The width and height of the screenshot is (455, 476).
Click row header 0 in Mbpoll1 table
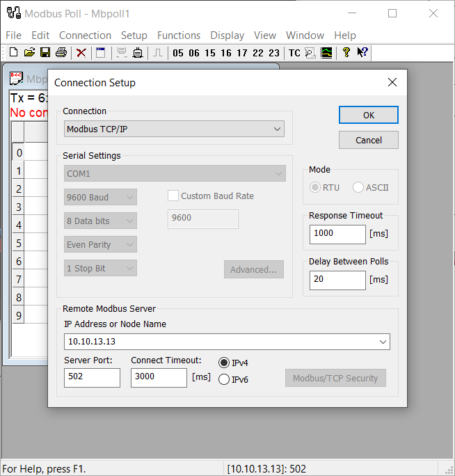(18, 152)
